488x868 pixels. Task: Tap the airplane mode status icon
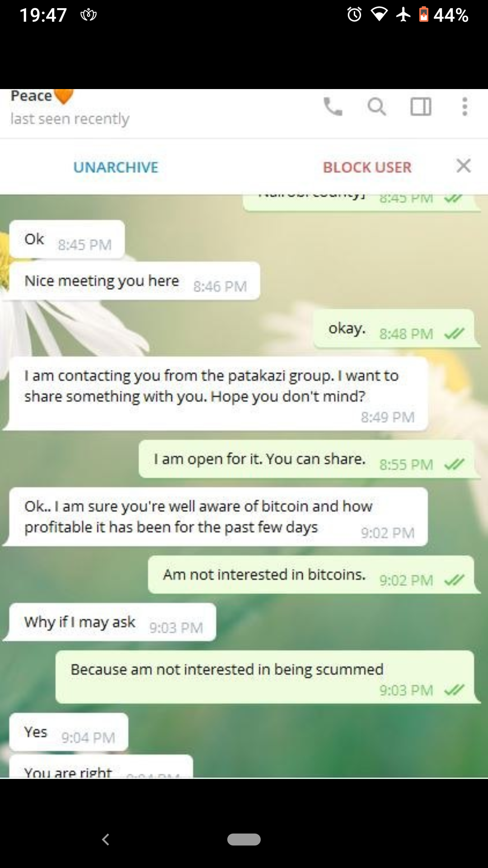[x=403, y=15]
